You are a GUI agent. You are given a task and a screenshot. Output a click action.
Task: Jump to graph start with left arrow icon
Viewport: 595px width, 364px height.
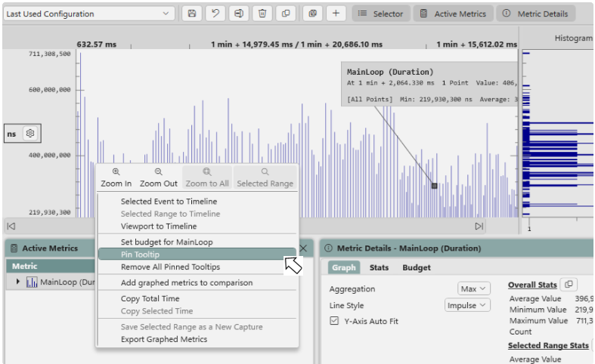click(11, 227)
